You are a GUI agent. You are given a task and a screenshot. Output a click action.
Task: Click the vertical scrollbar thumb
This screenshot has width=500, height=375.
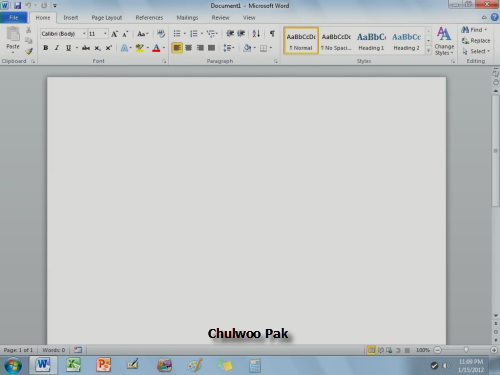496,151
